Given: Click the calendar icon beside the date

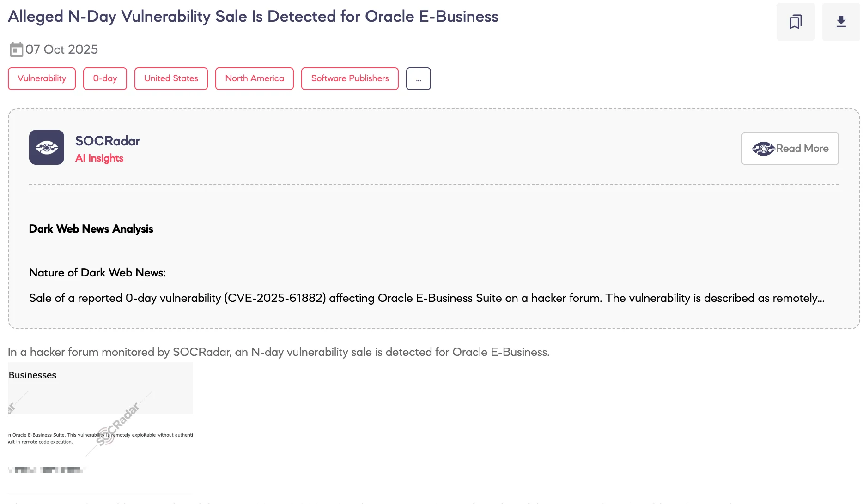Looking at the screenshot, I should coord(17,49).
